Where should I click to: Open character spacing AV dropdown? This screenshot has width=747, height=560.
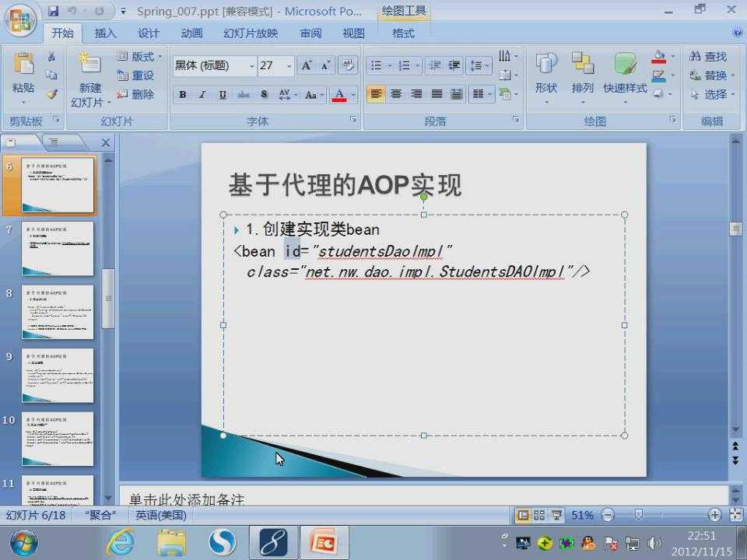288,94
